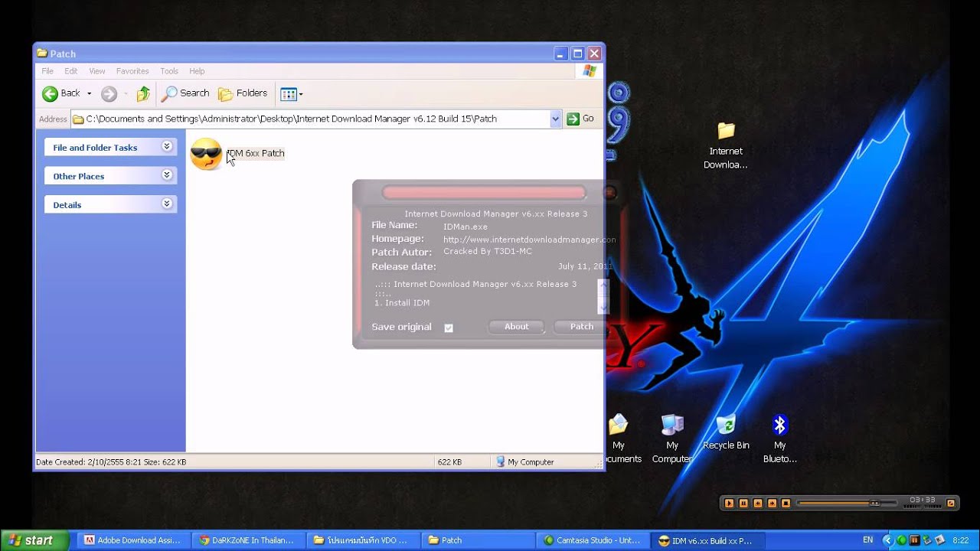The height and width of the screenshot is (551, 980).
Task: Click the My Computer zone in status bar
Action: pos(524,462)
